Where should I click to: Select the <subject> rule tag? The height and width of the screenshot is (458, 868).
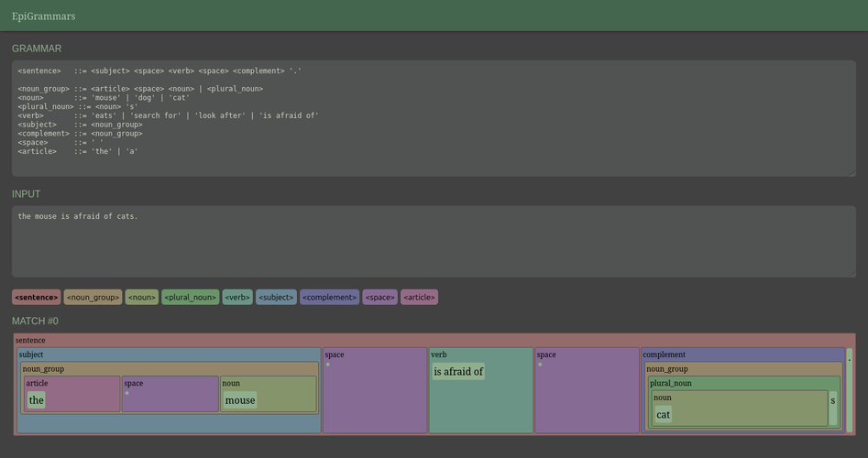click(x=276, y=297)
